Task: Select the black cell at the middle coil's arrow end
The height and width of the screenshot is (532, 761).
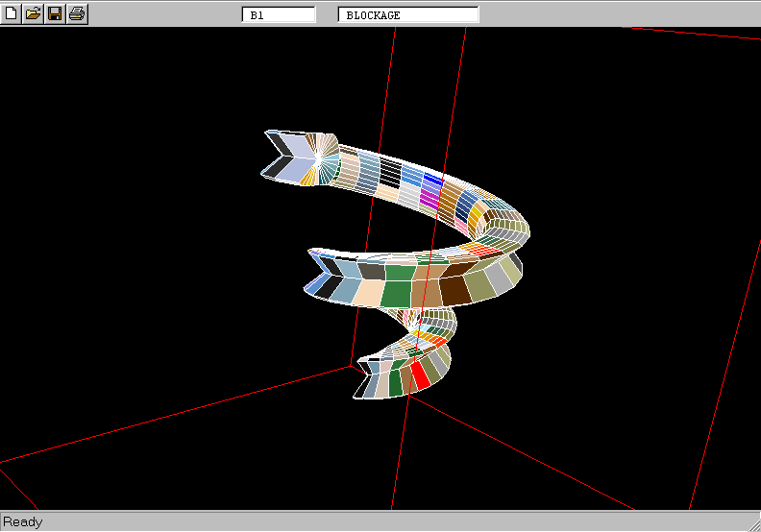Action: (328, 287)
